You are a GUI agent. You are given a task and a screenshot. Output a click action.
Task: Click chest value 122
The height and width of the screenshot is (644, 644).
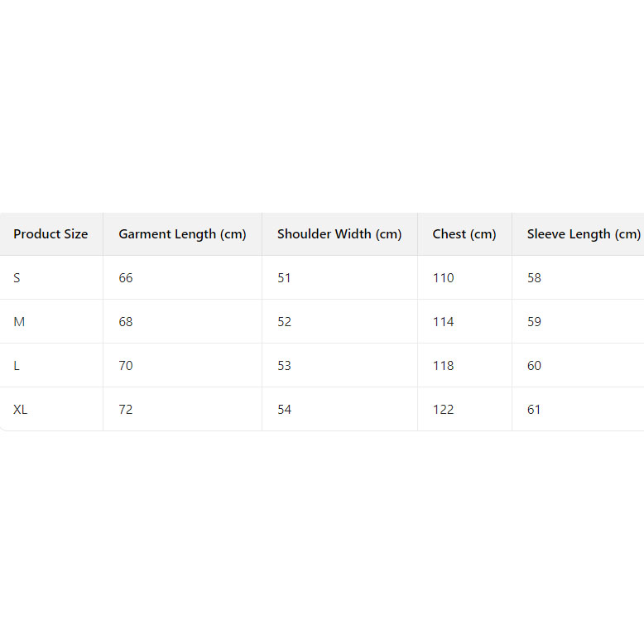click(x=444, y=410)
